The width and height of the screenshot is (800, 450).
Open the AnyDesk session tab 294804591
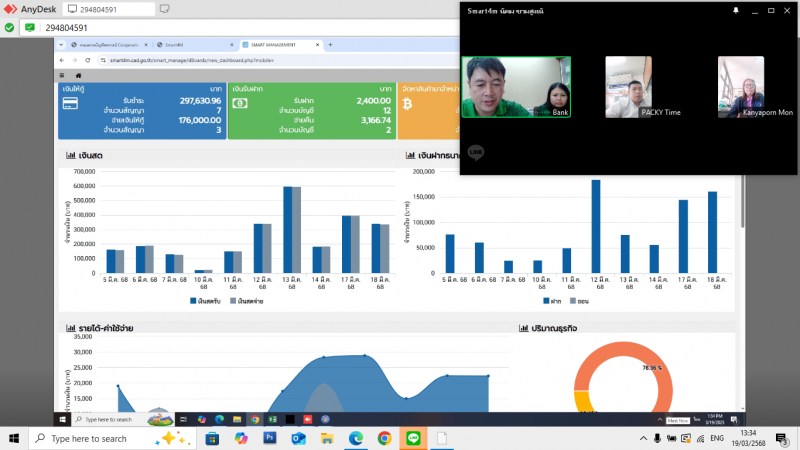coord(109,9)
